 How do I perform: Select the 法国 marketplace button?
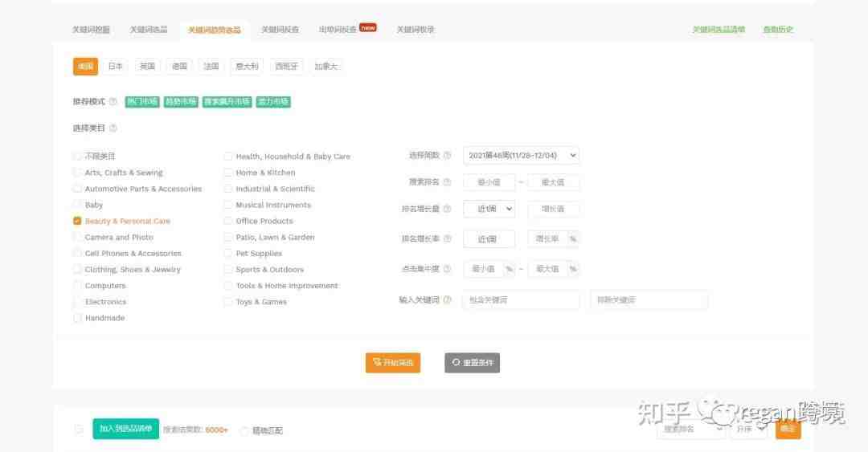click(x=211, y=67)
